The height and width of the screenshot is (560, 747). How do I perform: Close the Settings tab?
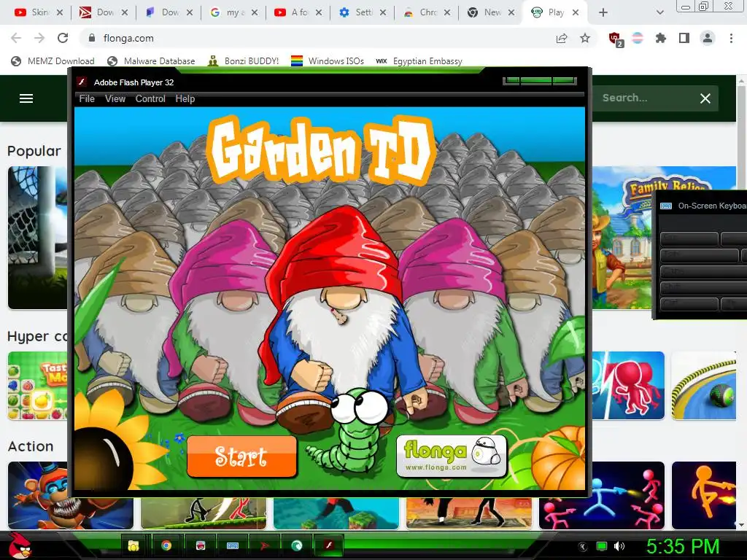(x=383, y=12)
